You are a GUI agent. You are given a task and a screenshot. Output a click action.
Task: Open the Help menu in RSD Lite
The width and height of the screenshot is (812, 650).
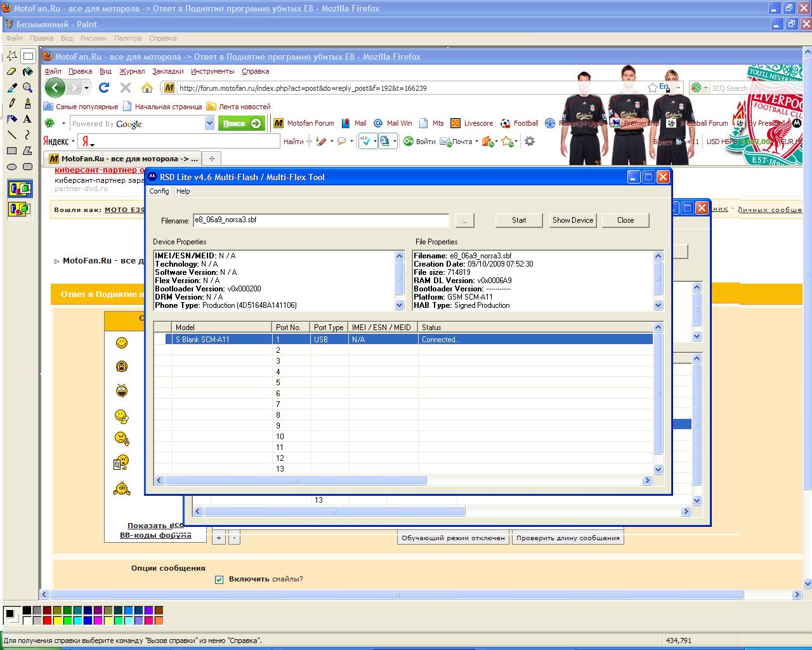183,191
